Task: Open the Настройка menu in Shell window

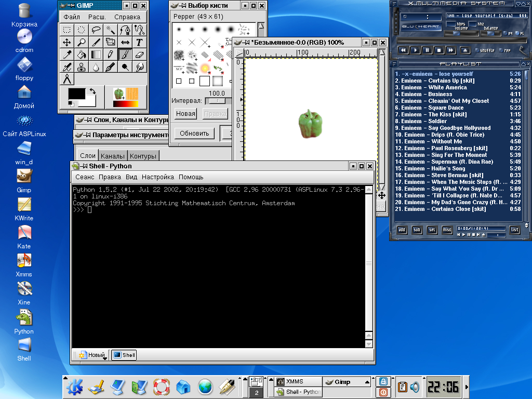Action: [x=158, y=177]
